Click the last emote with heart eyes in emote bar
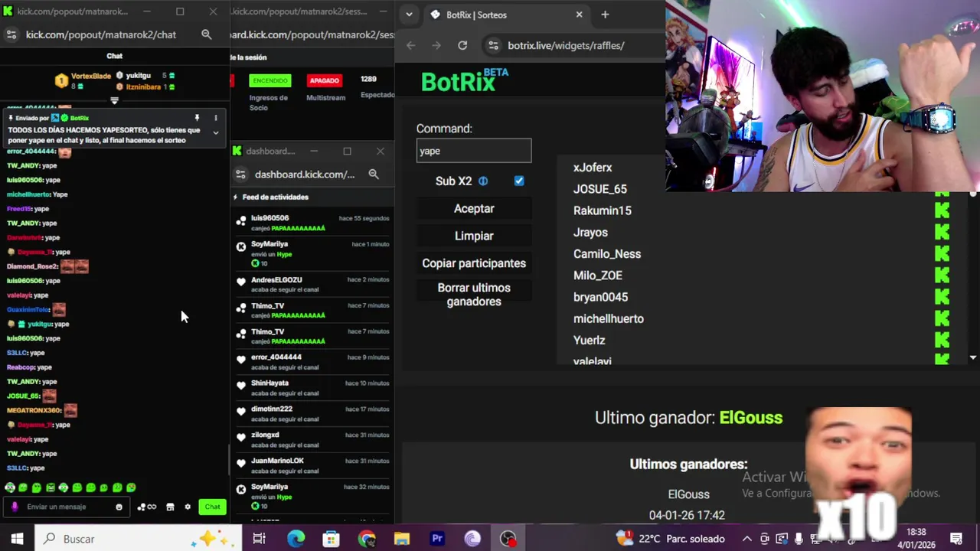Viewport: 980px width, 551px height. pos(131,487)
